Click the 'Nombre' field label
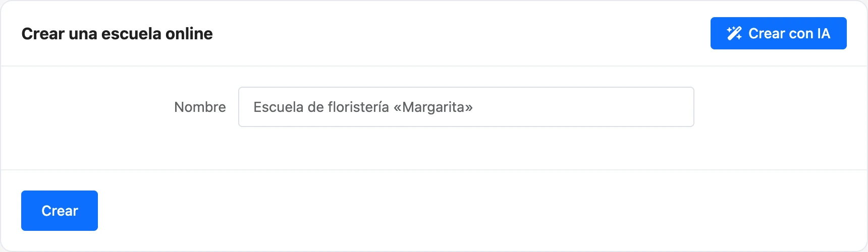Viewport: 868px width, 252px height. click(200, 107)
